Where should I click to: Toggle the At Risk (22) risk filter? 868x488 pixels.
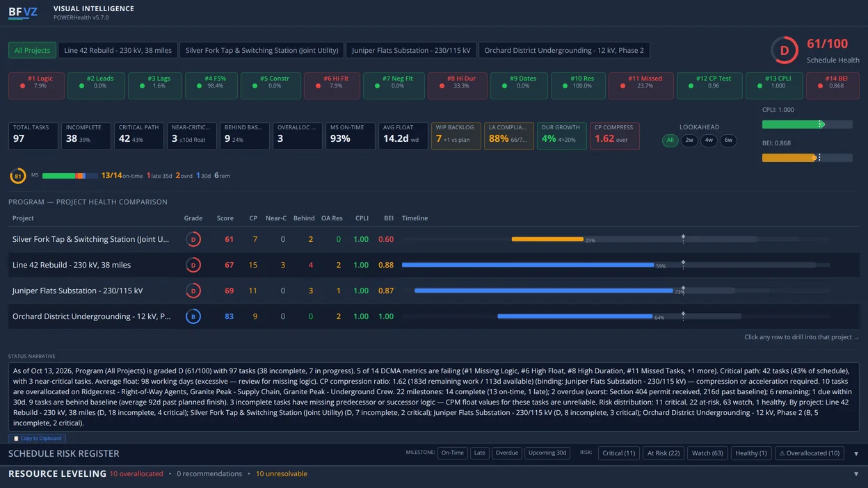pos(664,453)
